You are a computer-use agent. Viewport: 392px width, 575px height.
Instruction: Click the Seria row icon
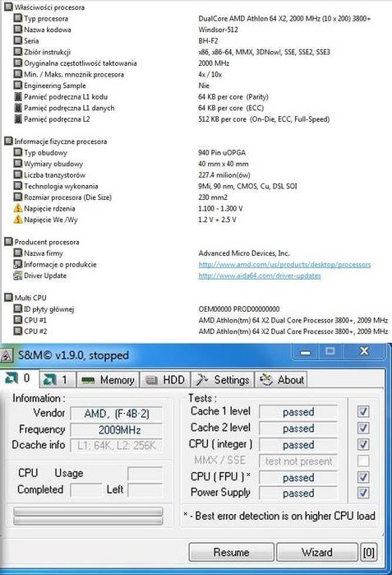pyautogui.click(x=17, y=40)
